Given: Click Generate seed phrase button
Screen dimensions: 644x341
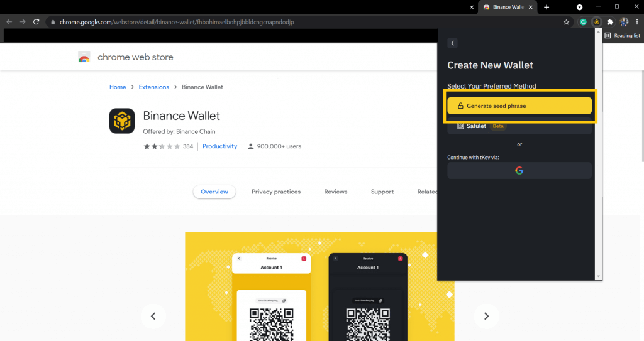Looking at the screenshot, I should (519, 106).
